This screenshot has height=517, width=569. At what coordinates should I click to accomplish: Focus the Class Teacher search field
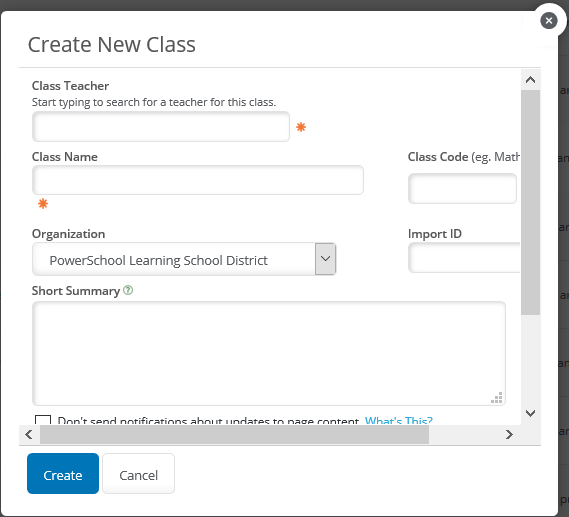[x=161, y=127]
